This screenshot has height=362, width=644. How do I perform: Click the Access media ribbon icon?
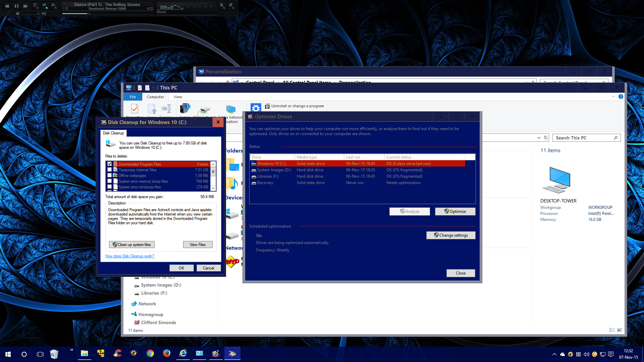[x=185, y=108]
